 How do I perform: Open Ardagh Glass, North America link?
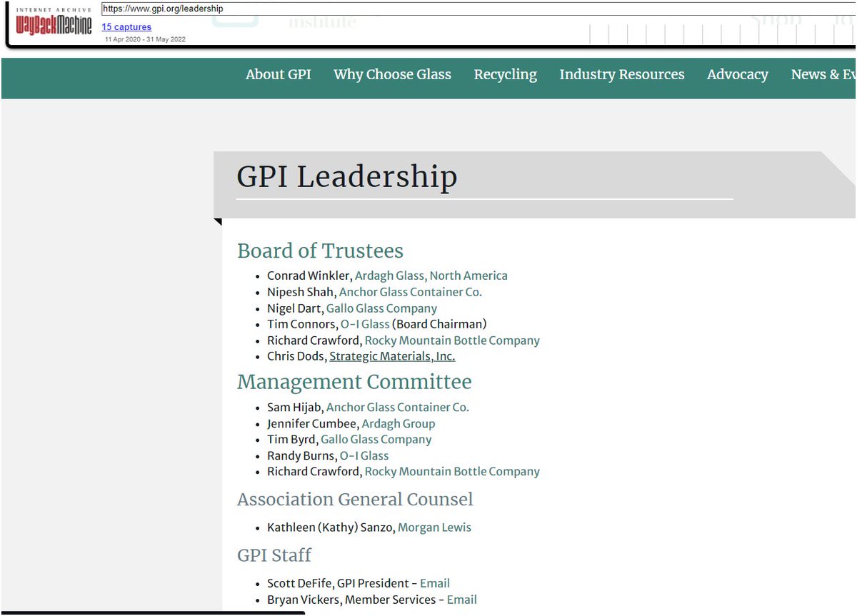click(x=431, y=276)
